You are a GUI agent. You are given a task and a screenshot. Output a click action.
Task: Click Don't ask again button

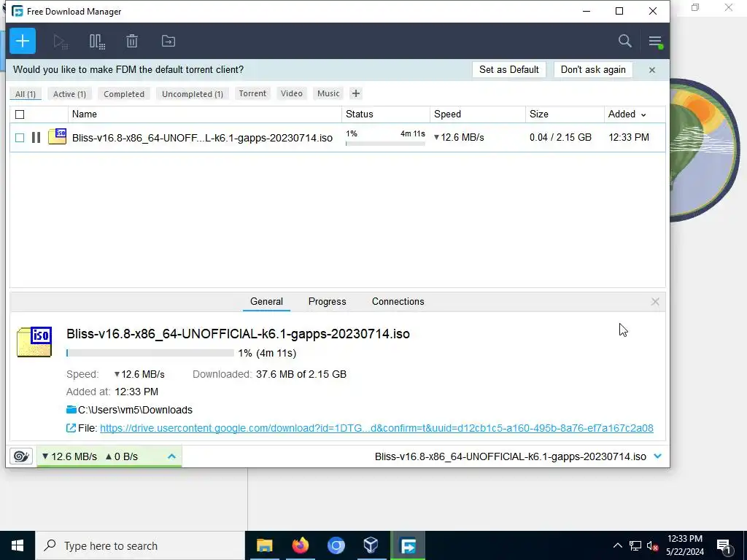coord(593,69)
